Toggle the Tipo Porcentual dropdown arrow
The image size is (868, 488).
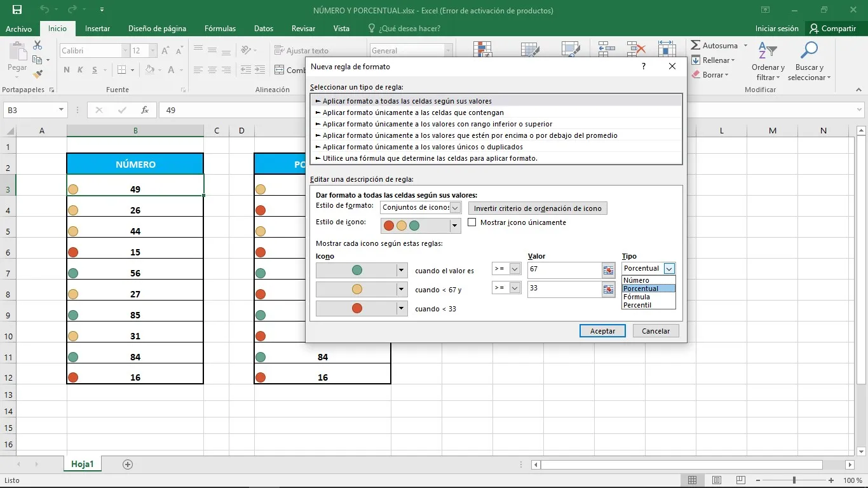coord(668,269)
